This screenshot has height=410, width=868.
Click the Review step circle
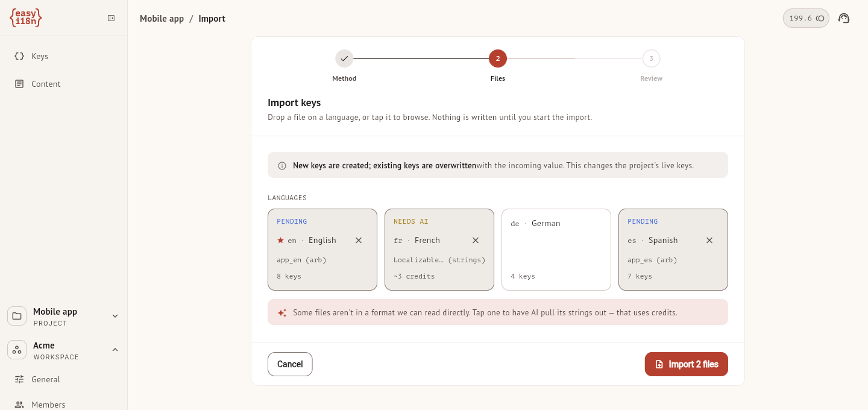[x=651, y=58]
